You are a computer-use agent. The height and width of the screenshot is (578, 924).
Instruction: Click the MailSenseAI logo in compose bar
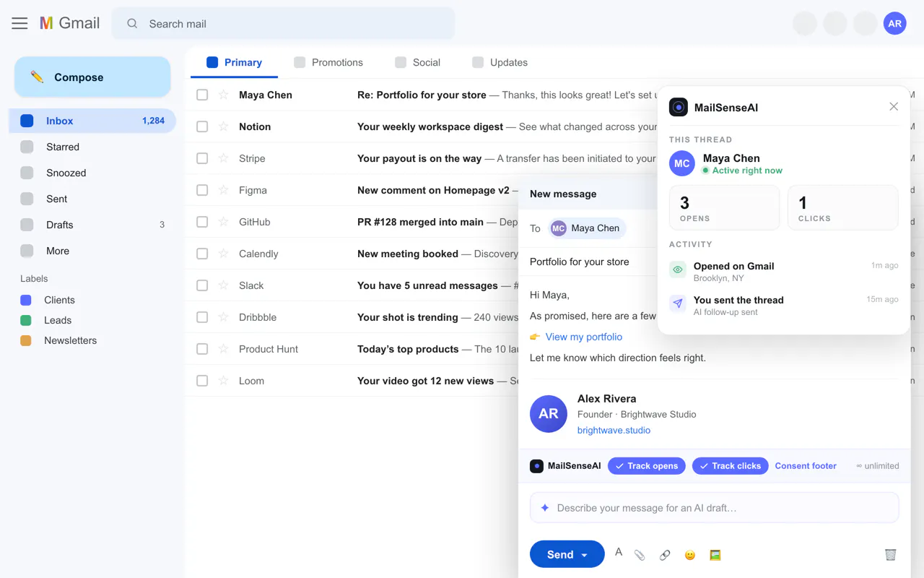click(536, 466)
